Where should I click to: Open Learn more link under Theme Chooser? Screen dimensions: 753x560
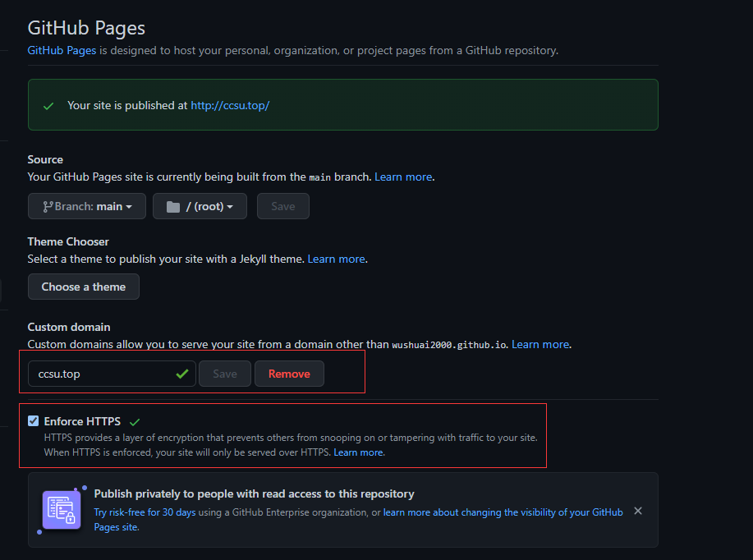pos(336,259)
